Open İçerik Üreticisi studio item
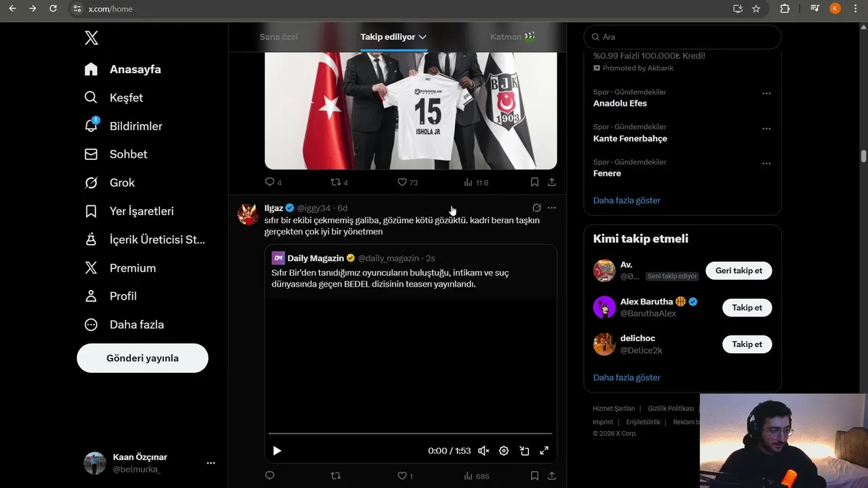Viewport: 868px width, 488px height. pyautogui.click(x=144, y=239)
